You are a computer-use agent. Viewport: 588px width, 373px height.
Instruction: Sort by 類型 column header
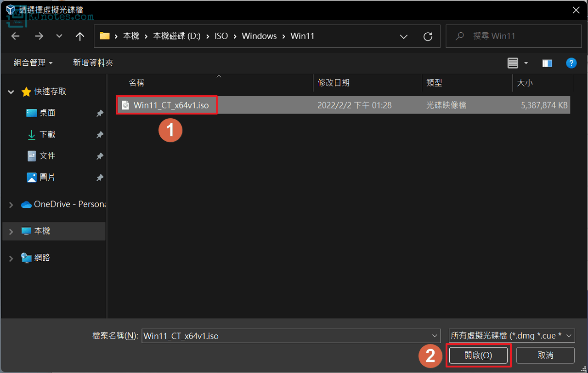tap(434, 83)
